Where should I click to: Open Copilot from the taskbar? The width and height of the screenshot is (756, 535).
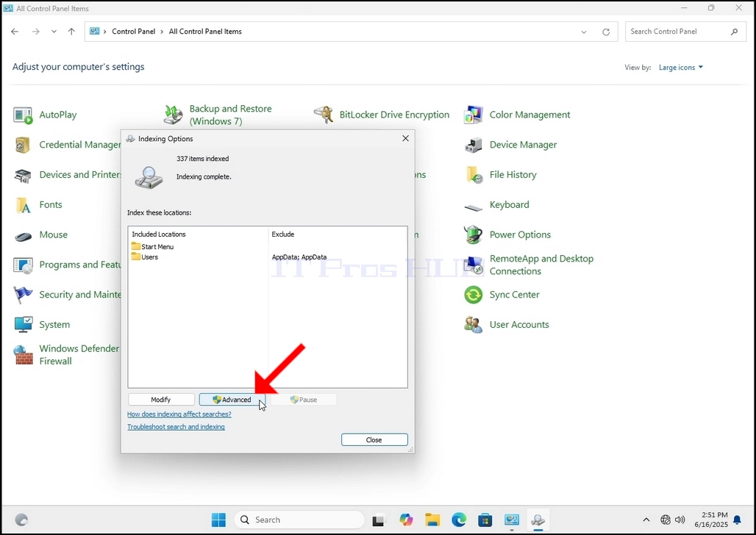click(406, 520)
